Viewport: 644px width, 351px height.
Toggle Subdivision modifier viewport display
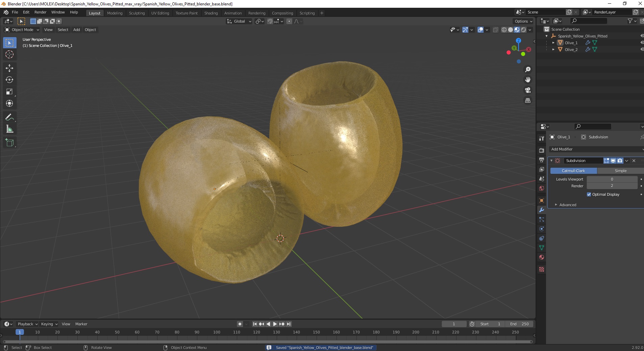[x=613, y=161]
